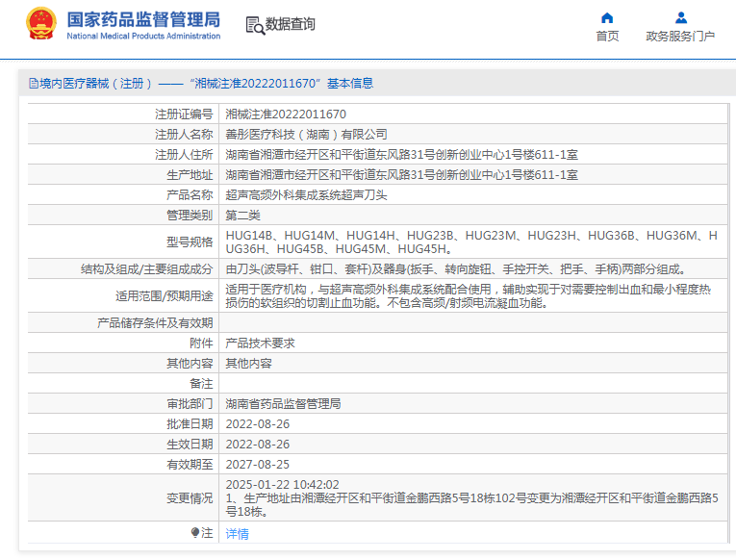The height and width of the screenshot is (560, 736).
Task: Select registration number 湘械注准20222011670 value
Action: click(x=286, y=115)
